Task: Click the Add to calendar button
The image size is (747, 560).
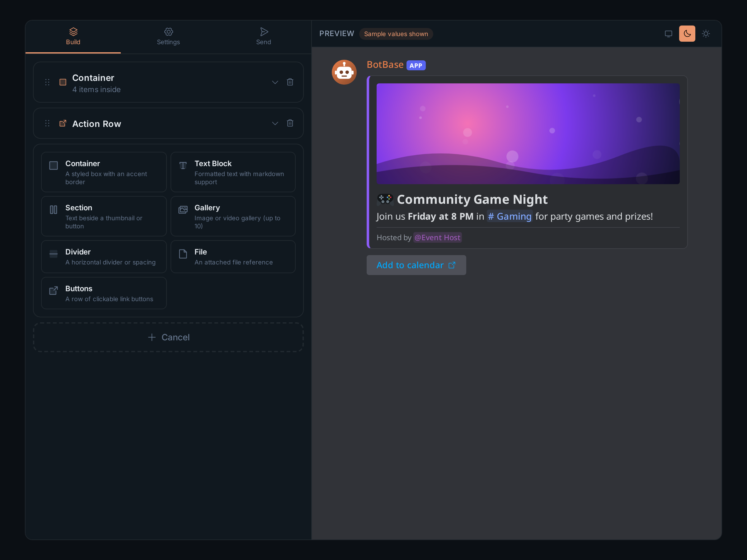Action: tap(416, 265)
